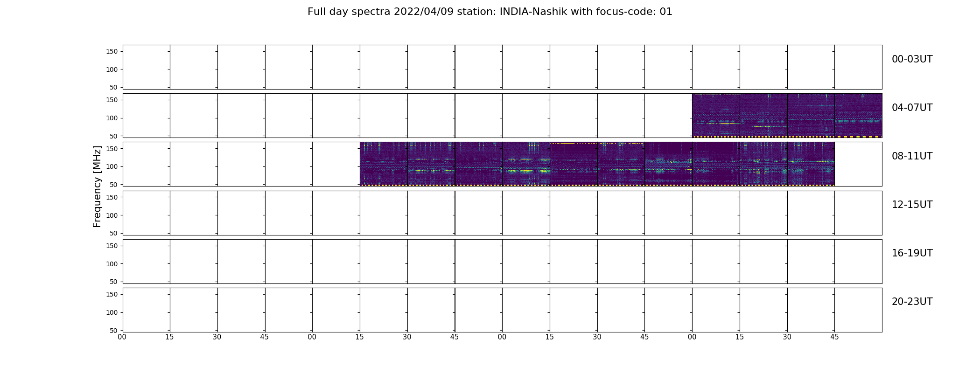Image resolution: width=980 pixels, height=373 pixels.
Task: Click the yellow dotted line under the 04-07UT spectrogram
Action: coord(787,137)
